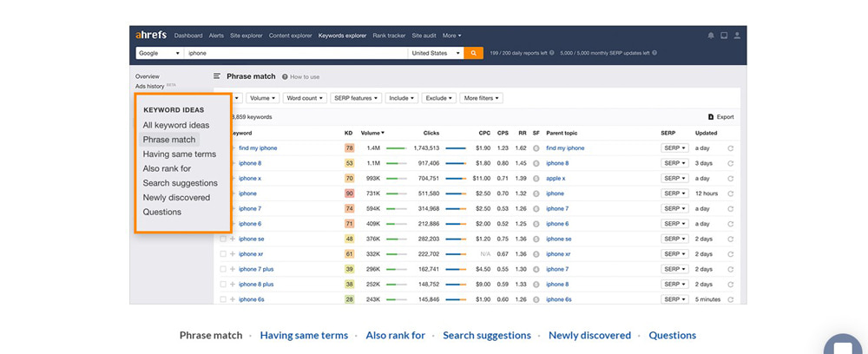Go to the Dashboard tab

coord(188,36)
